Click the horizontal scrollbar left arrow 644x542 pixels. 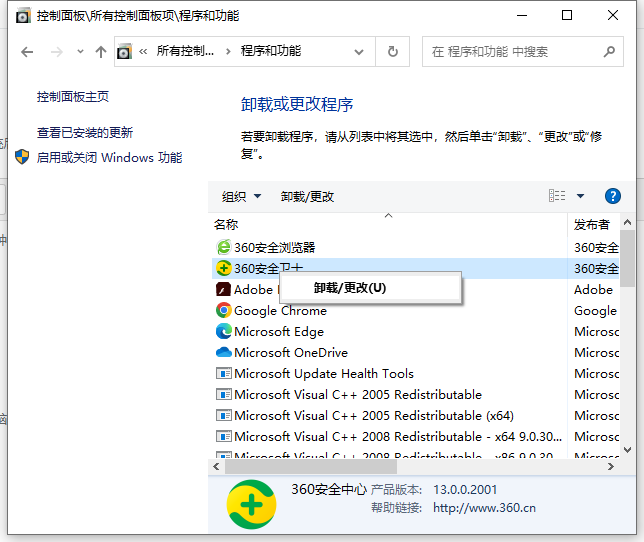216,466
